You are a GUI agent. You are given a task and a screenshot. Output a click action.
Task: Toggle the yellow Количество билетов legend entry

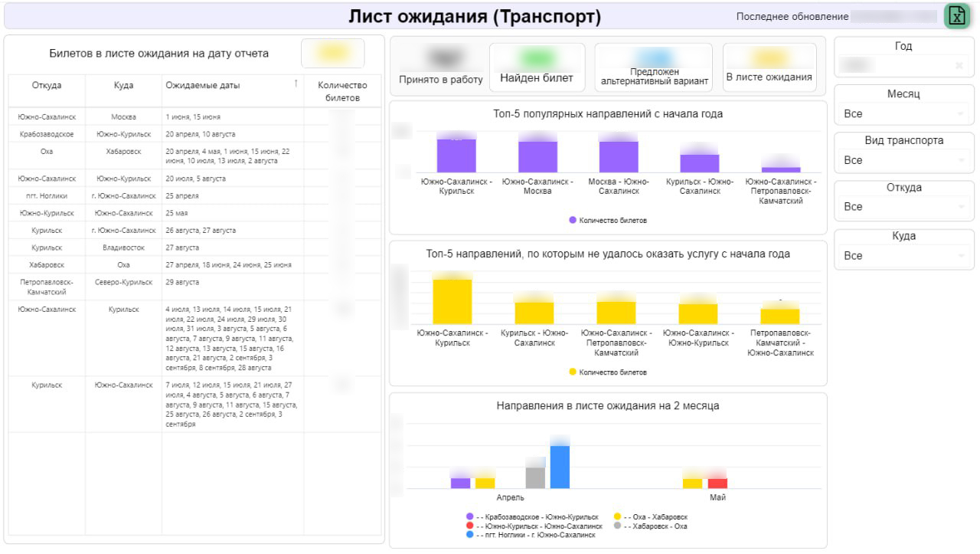[608, 372]
